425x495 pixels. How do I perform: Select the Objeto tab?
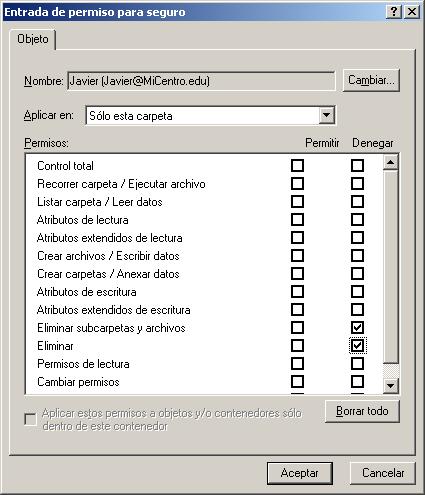point(33,39)
